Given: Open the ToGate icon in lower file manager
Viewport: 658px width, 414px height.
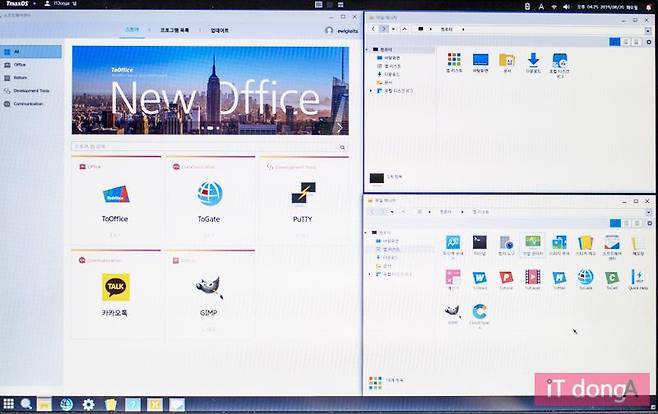Looking at the screenshot, I should click(585, 280).
